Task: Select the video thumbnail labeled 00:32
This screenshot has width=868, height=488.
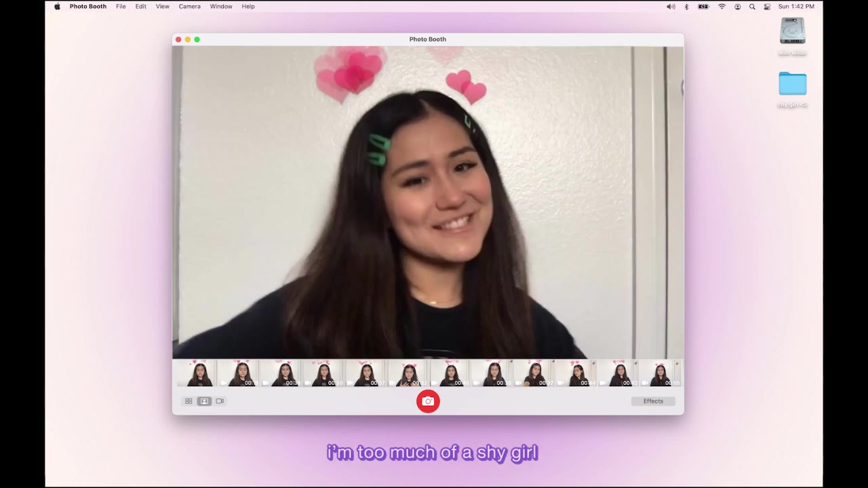Action: click(408, 374)
